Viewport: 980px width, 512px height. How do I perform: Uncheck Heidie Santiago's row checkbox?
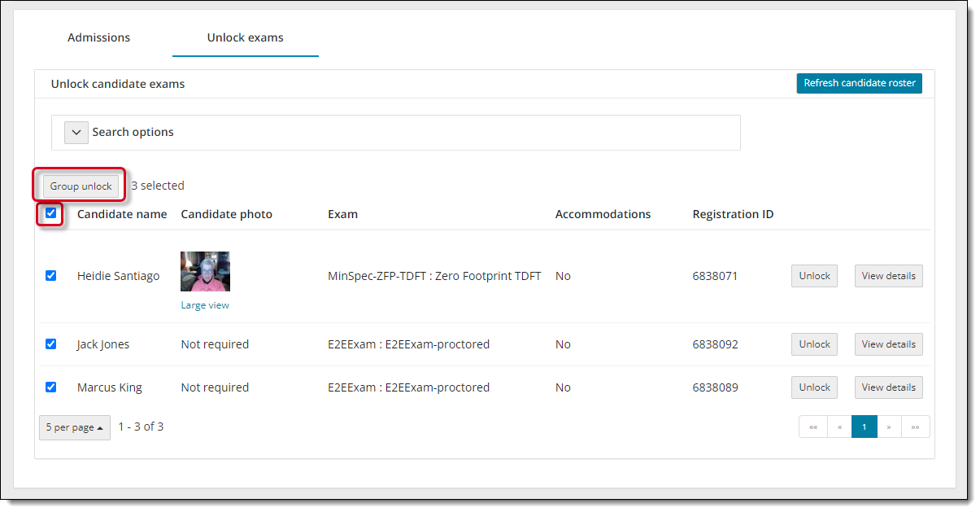[x=51, y=276]
